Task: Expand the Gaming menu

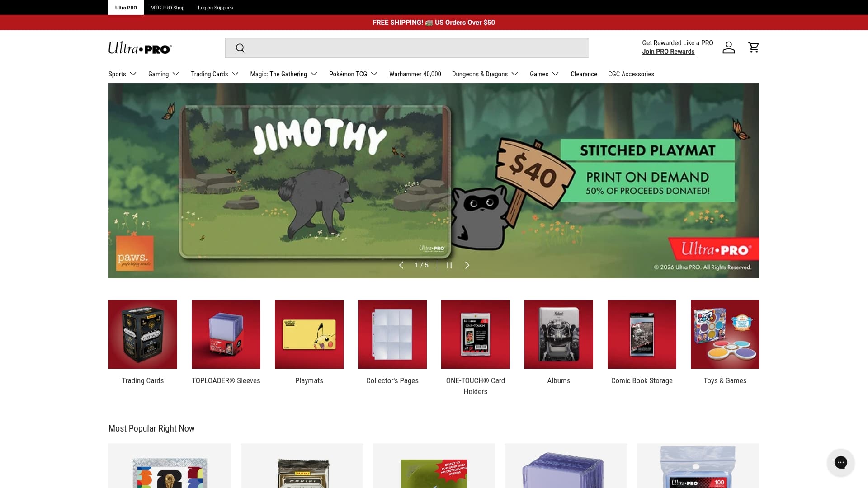Action: 164,74
